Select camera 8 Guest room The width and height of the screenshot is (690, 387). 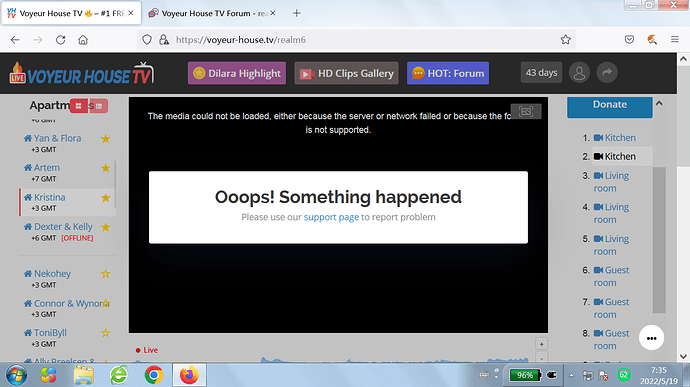pyautogui.click(x=611, y=339)
